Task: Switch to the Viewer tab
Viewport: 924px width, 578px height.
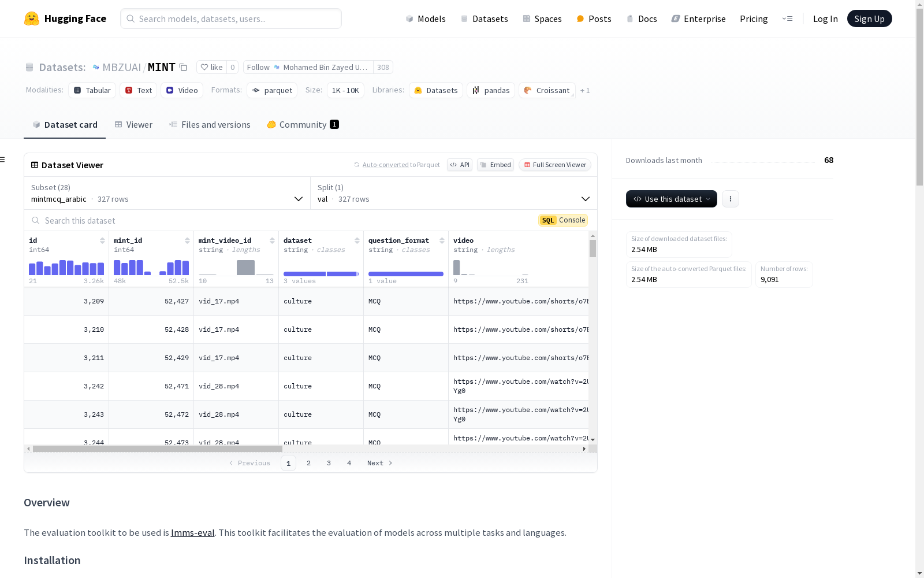Action: tap(133, 125)
